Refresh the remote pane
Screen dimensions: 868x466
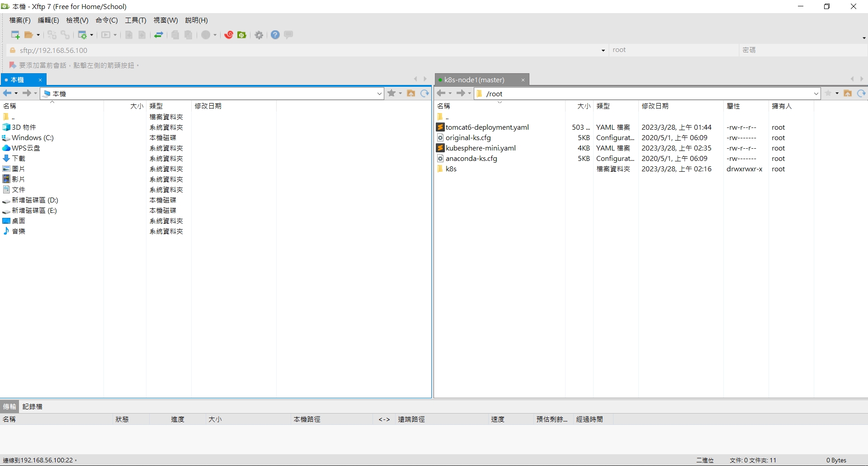(x=861, y=93)
